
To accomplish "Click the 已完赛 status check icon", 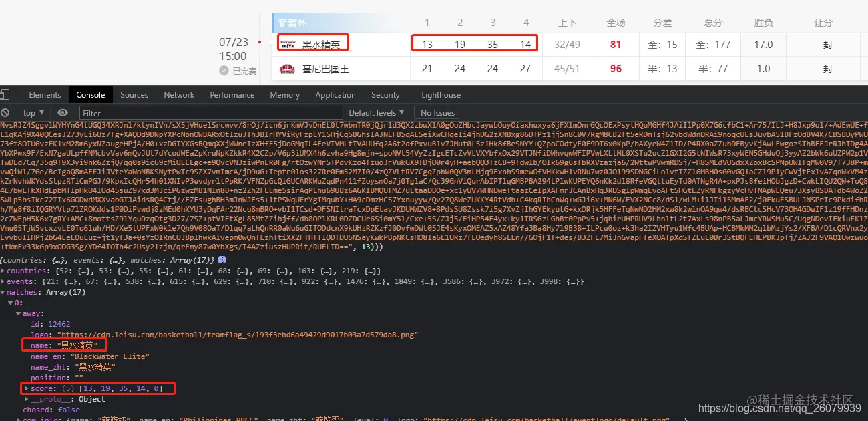I will pyautogui.click(x=224, y=71).
